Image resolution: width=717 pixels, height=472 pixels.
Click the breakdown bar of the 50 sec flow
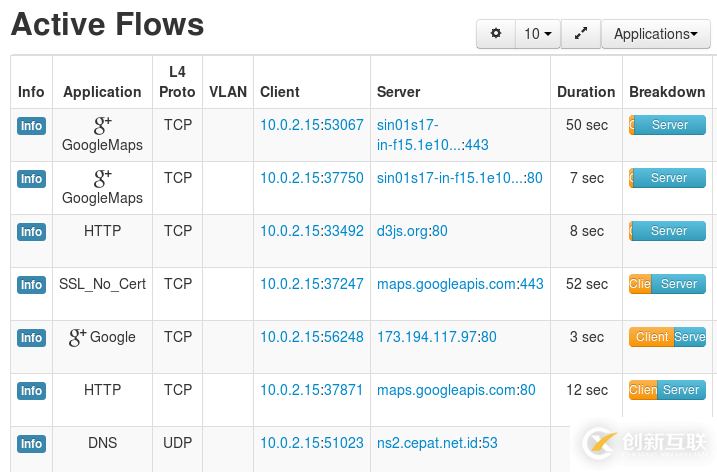(668, 125)
